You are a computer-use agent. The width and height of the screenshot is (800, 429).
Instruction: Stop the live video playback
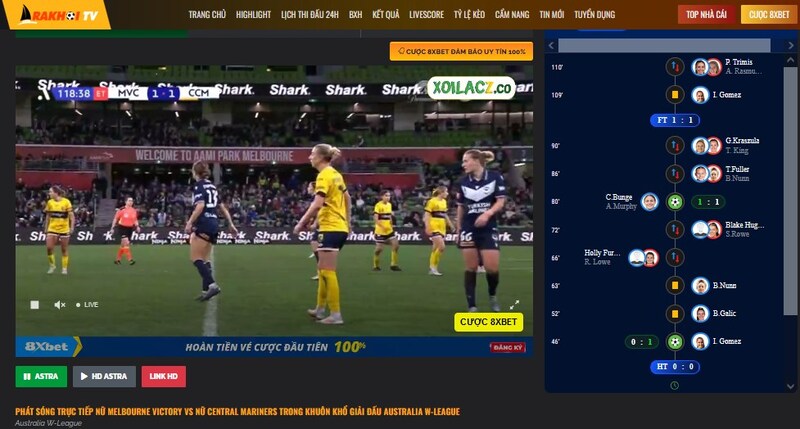[x=34, y=305]
